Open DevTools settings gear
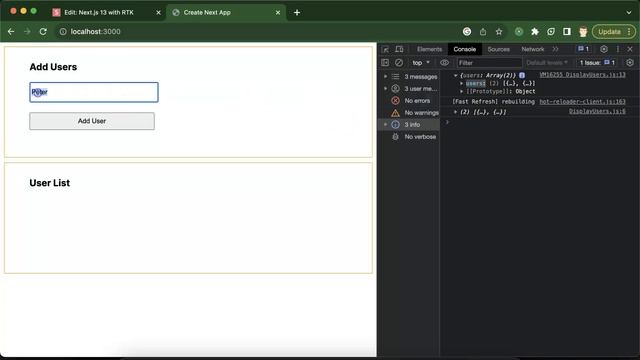The height and width of the screenshot is (360, 640). [x=604, y=49]
